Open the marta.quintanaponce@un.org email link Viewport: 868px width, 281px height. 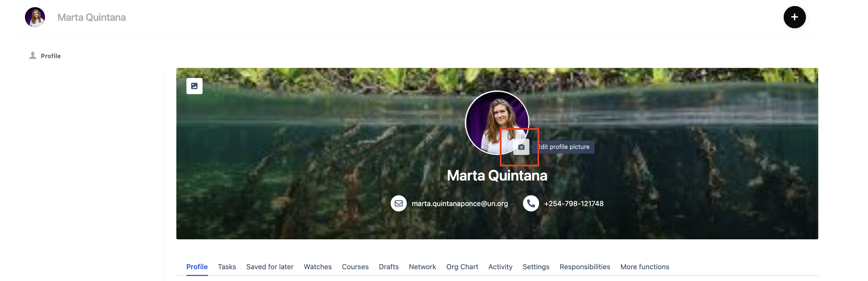pos(460,204)
